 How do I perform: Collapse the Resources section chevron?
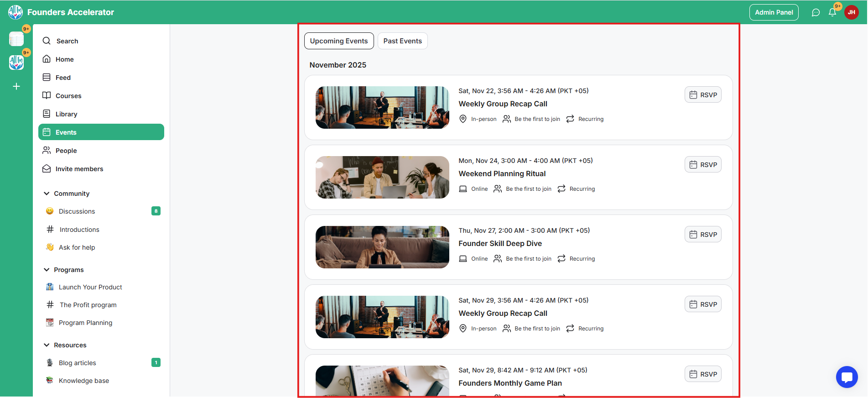[47, 345]
